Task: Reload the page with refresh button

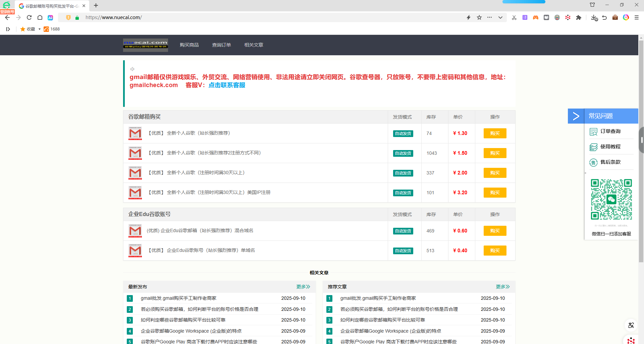Action: 29,17
